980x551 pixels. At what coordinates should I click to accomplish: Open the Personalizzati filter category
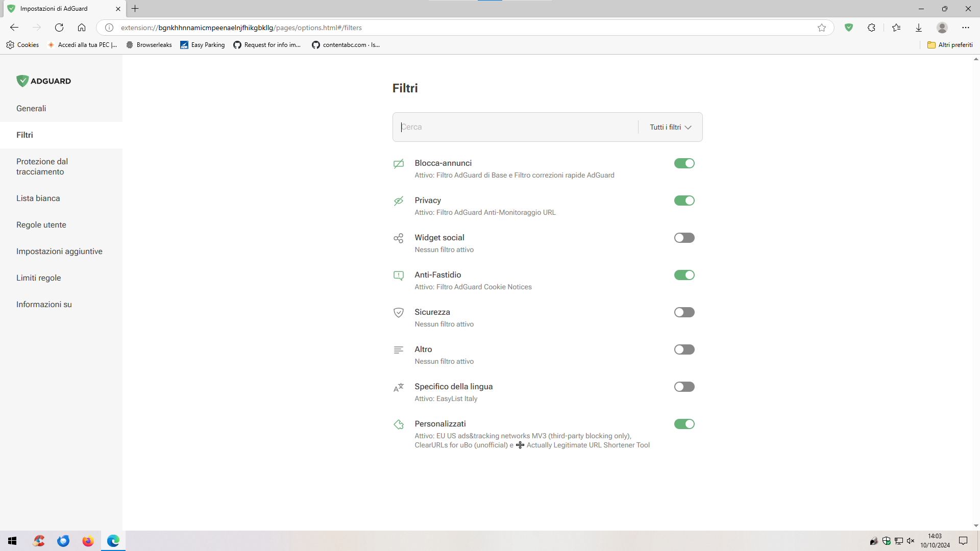coord(531,434)
